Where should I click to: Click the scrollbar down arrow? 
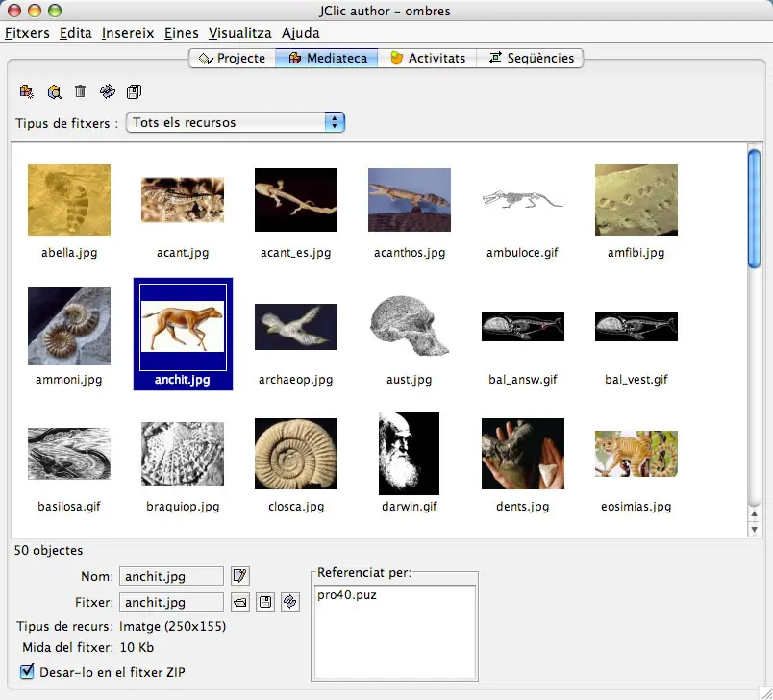[x=755, y=530]
